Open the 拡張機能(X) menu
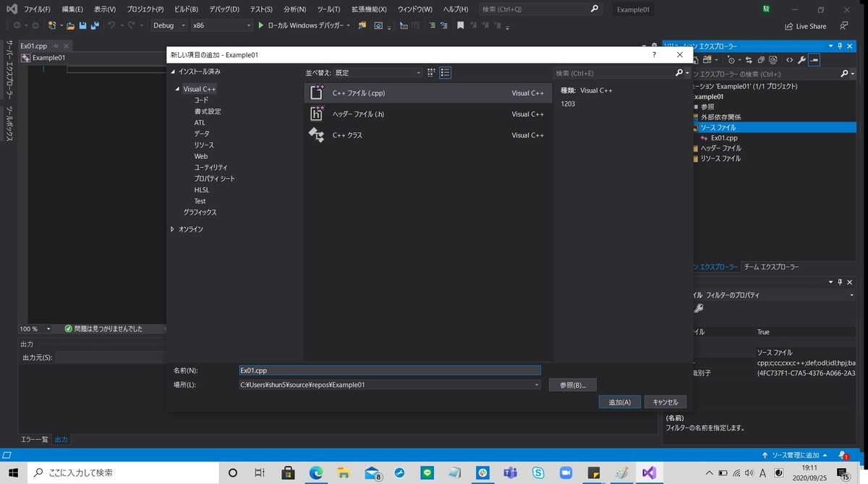 coord(369,9)
